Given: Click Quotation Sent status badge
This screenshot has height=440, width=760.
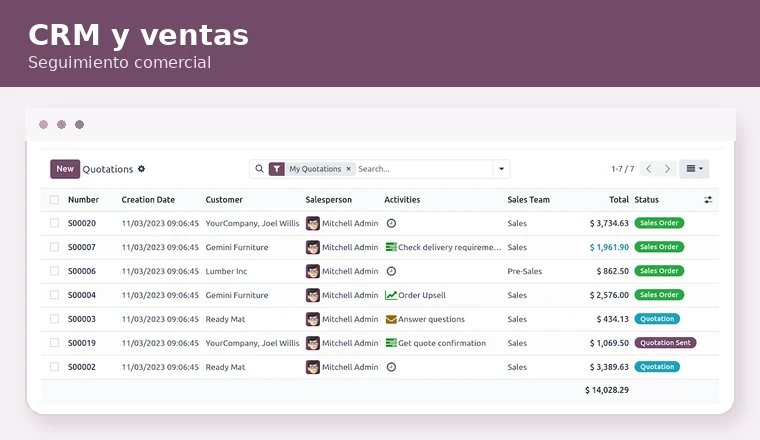Looking at the screenshot, I should point(665,343).
